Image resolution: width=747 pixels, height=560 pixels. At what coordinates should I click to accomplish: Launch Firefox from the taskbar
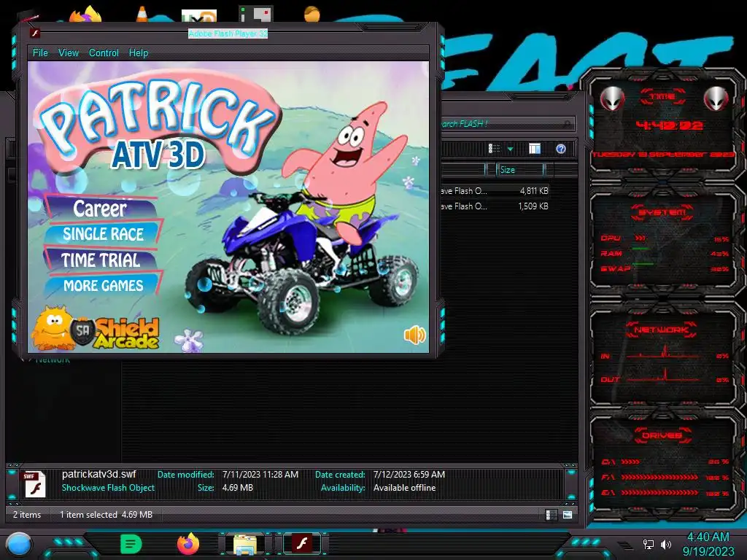point(187,544)
